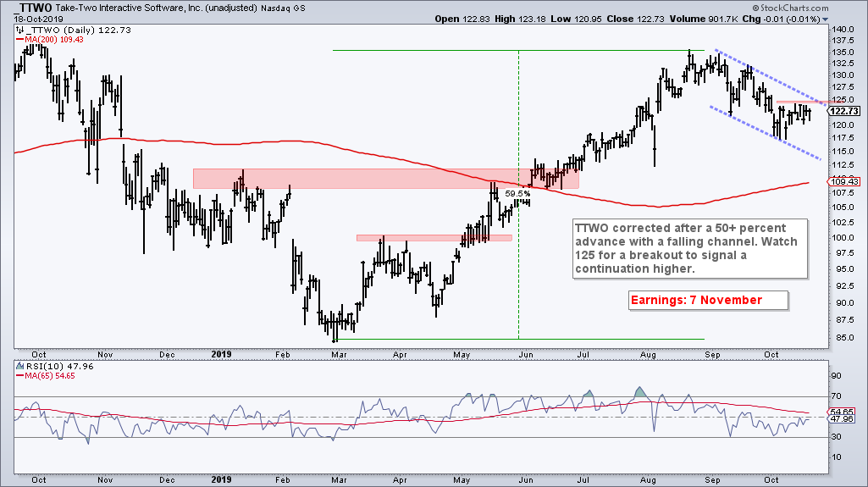
Task: Click the Volume 901.7K value
Action: pyautogui.click(x=703, y=19)
